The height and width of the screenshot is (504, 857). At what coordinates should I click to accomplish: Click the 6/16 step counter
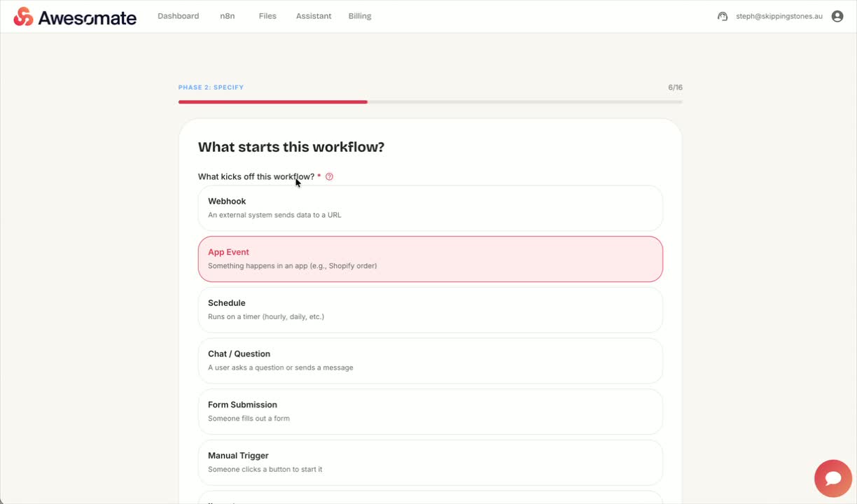tap(676, 87)
